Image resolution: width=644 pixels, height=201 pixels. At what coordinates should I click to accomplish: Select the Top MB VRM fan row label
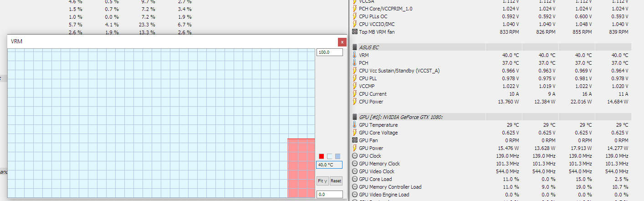(x=377, y=32)
